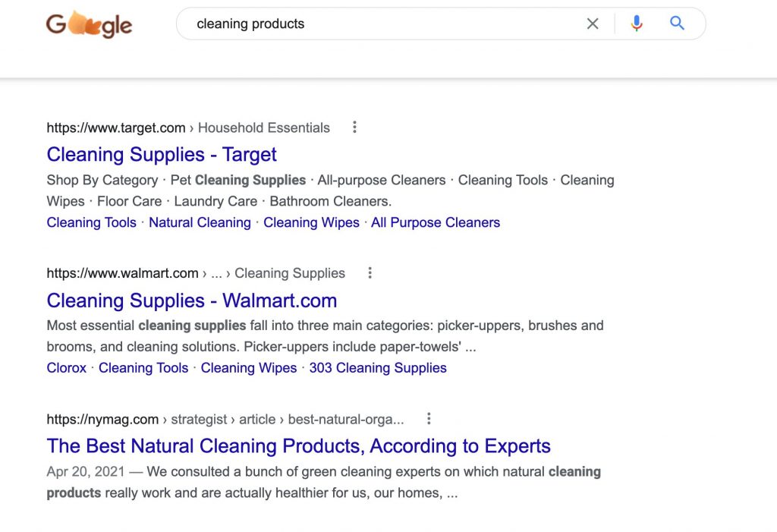This screenshot has height=532, width=777.
Task: Go to Target's Natural Cleaning sitelink
Action: click(x=200, y=222)
